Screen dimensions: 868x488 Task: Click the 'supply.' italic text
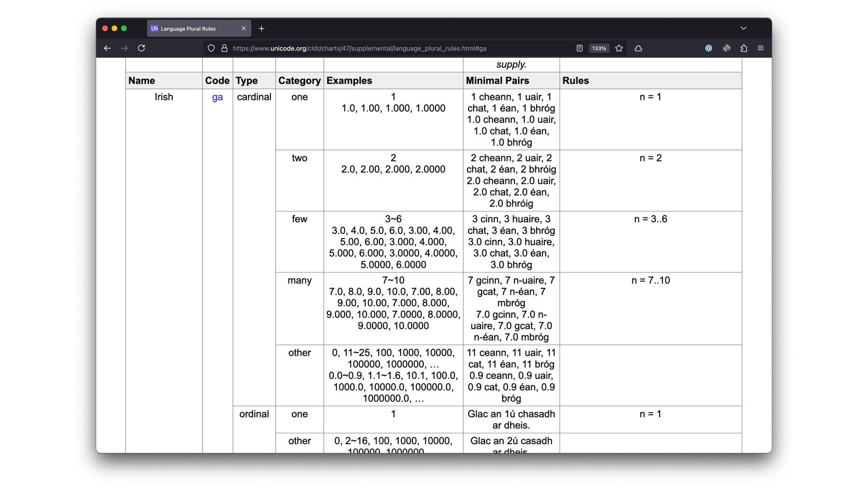511,64
